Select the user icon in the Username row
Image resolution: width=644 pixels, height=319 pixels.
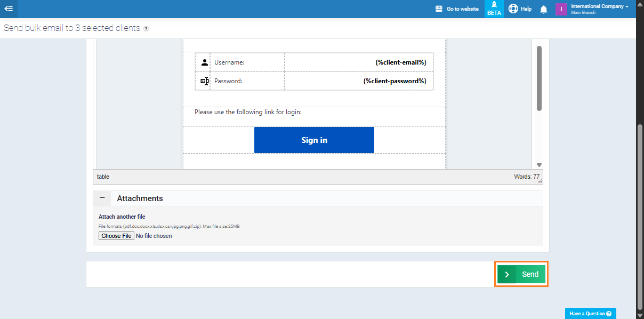204,62
